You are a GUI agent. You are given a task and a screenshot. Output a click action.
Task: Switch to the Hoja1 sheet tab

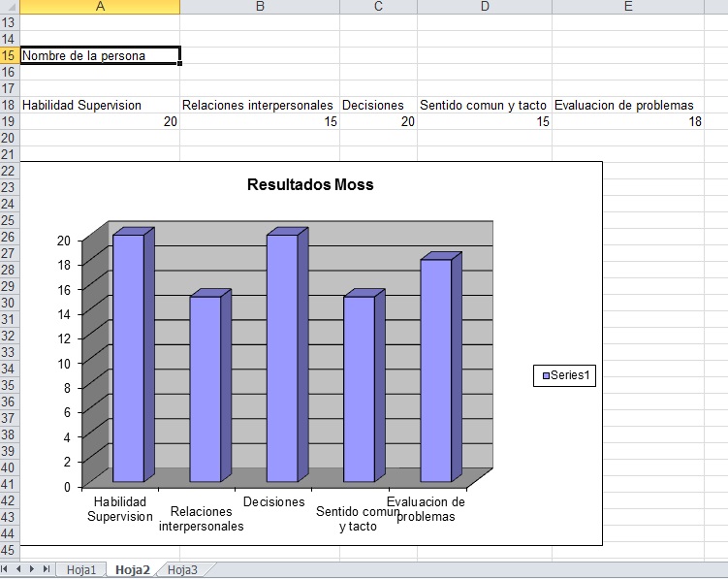pos(81,569)
